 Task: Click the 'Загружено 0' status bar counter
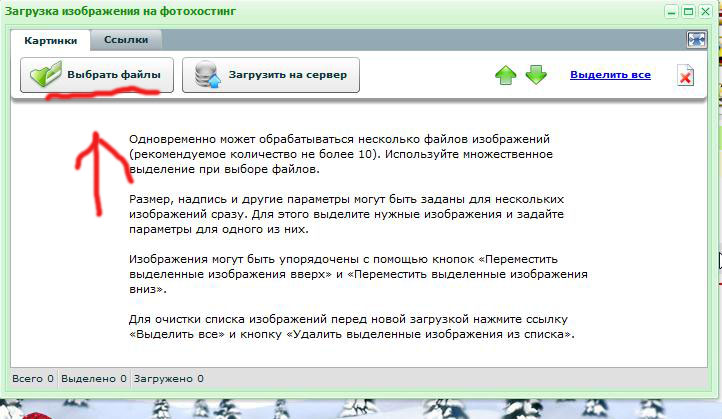coord(170,379)
